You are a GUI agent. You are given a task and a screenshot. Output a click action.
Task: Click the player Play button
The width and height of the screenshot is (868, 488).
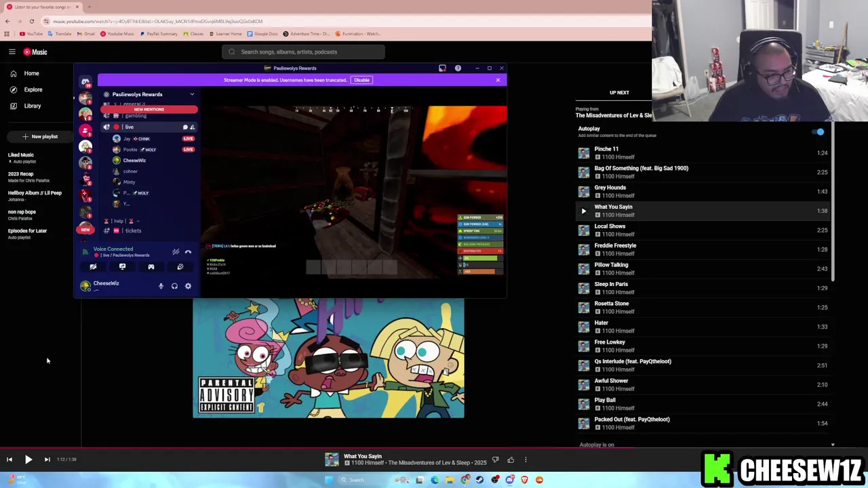point(28,460)
